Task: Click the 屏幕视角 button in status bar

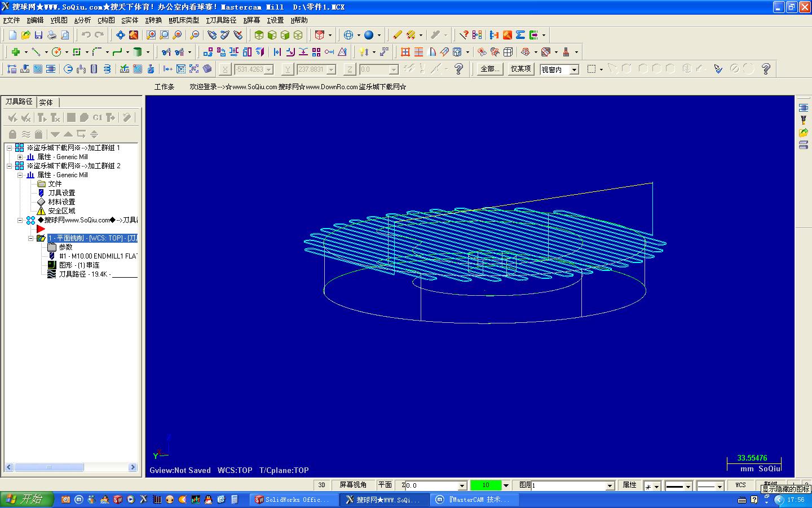Action: click(353, 485)
